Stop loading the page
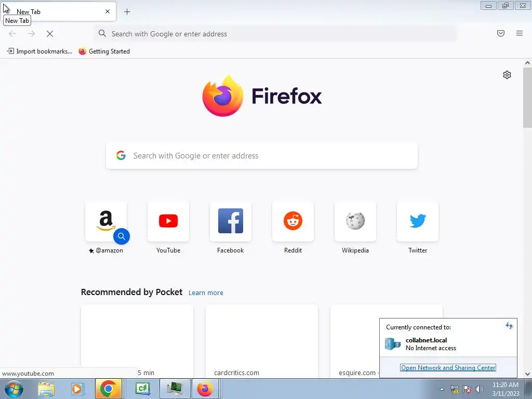This screenshot has height=399, width=532. click(50, 34)
